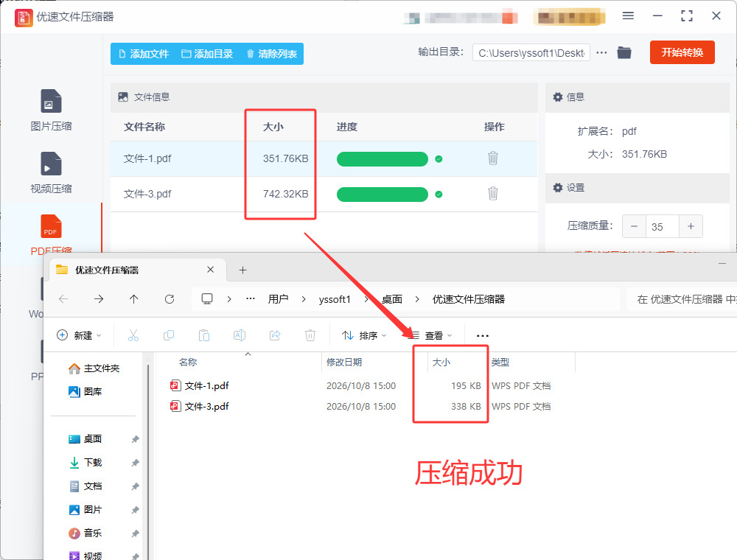This screenshot has width=737, height=560.
Task: Open output folder via the folder icon
Action: click(x=624, y=52)
